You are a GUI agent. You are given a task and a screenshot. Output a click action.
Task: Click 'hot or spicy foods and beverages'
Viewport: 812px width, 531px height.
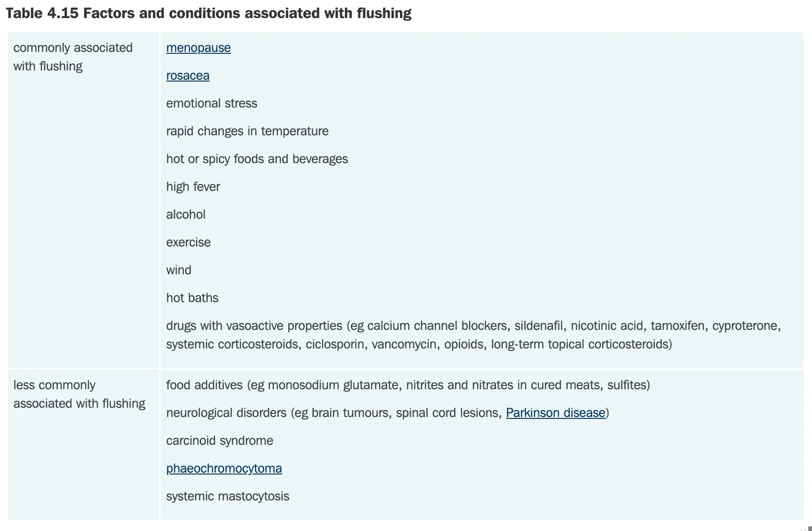click(x=257, y=159)
